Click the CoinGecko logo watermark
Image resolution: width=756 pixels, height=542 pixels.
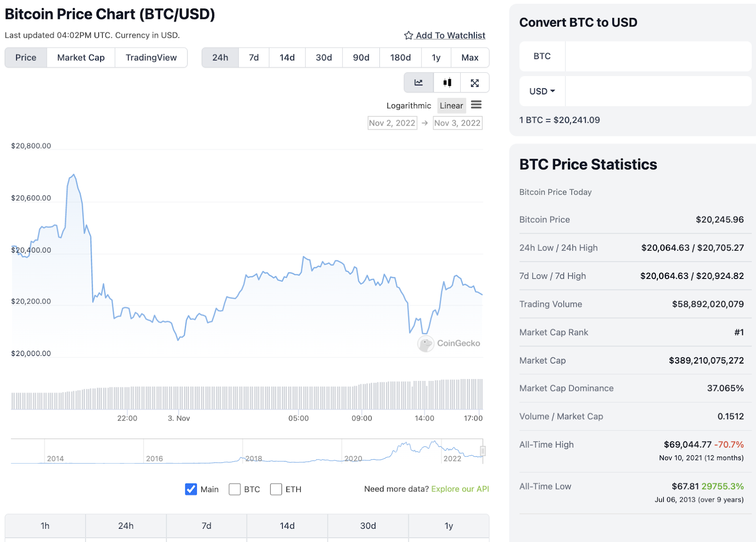click(449, 343)
